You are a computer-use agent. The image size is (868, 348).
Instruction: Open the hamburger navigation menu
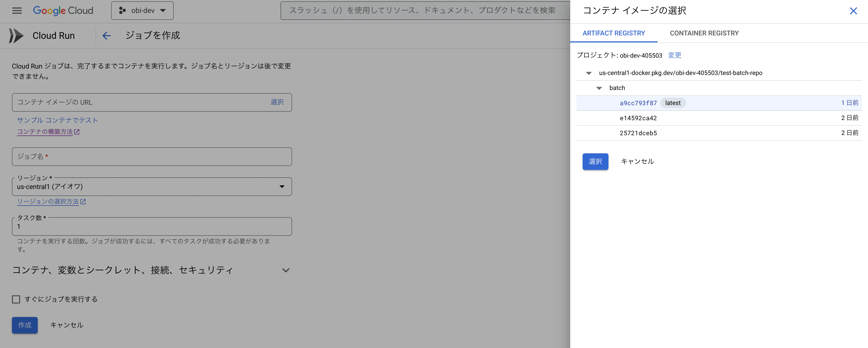[17, 11]
